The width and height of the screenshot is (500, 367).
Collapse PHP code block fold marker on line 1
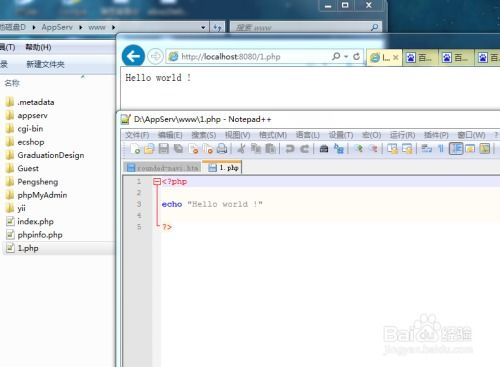click(x=157, y=182)
